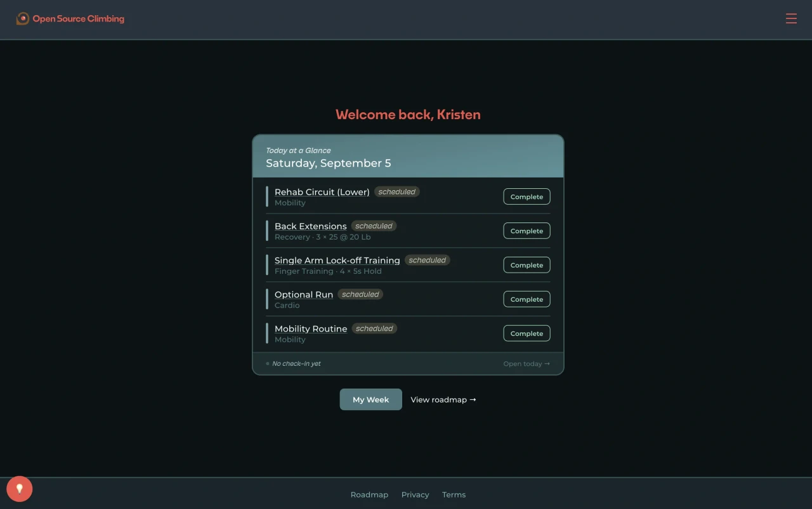
Task: Click the Welcome back, Kristen heading
Action: point(408,115)
